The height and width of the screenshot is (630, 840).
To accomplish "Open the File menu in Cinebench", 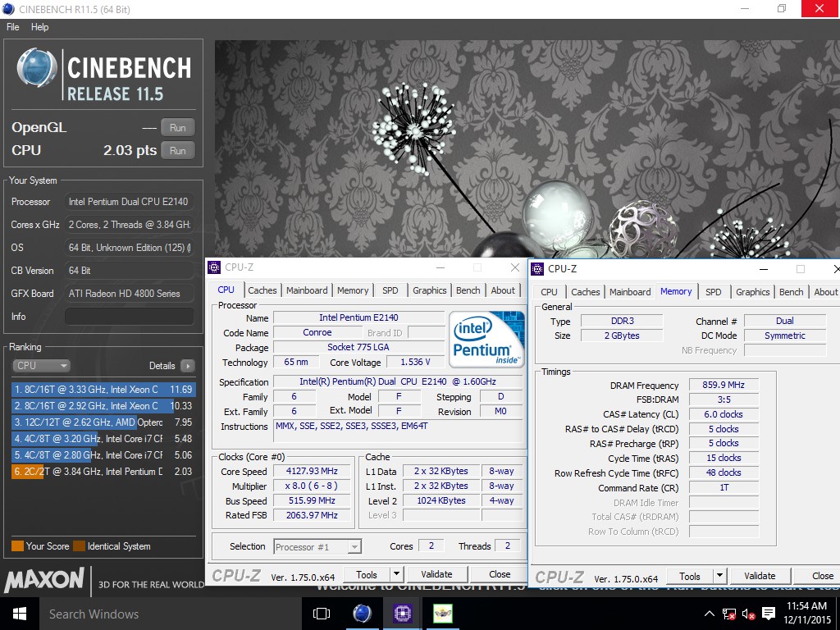I will pos(13,27).
